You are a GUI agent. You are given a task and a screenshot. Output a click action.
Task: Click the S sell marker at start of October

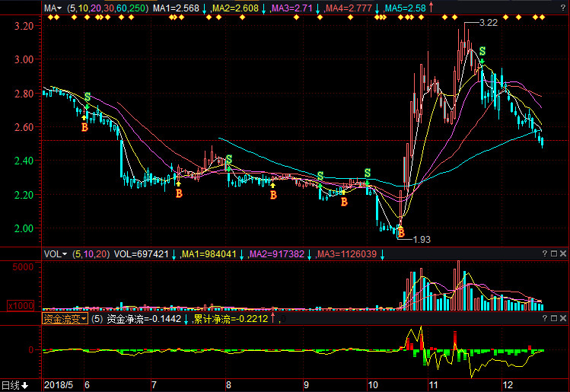(368, 173)
